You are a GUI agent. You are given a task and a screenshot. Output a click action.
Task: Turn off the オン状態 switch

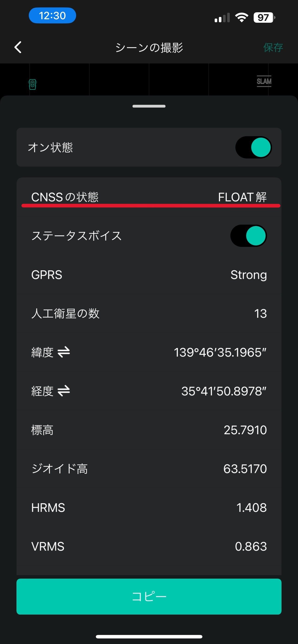(x=253, y=147)
